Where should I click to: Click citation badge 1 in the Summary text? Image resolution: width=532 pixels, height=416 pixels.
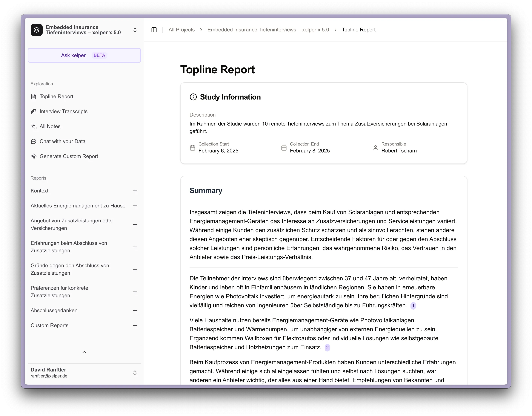coord(413,306)
